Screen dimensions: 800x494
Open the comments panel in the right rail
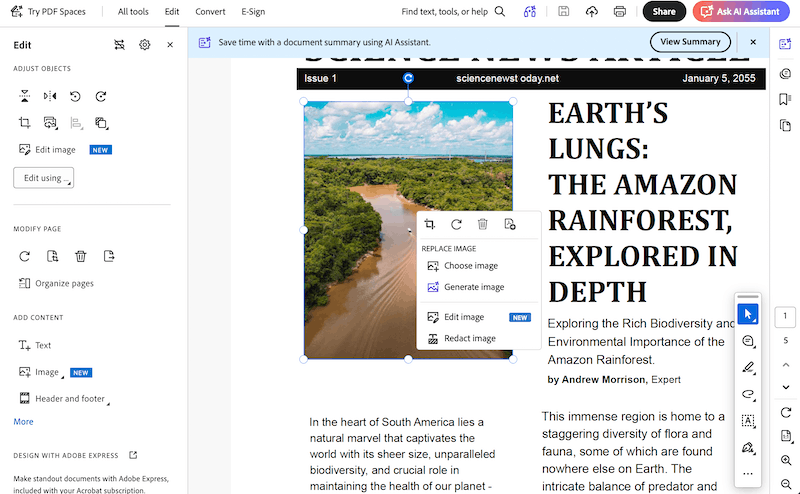pos(785,74)
